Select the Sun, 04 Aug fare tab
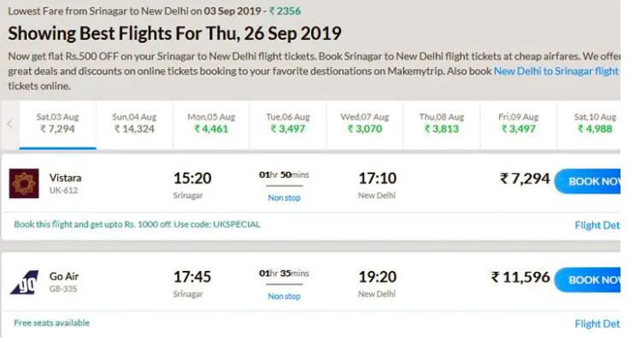 (134, 123)
